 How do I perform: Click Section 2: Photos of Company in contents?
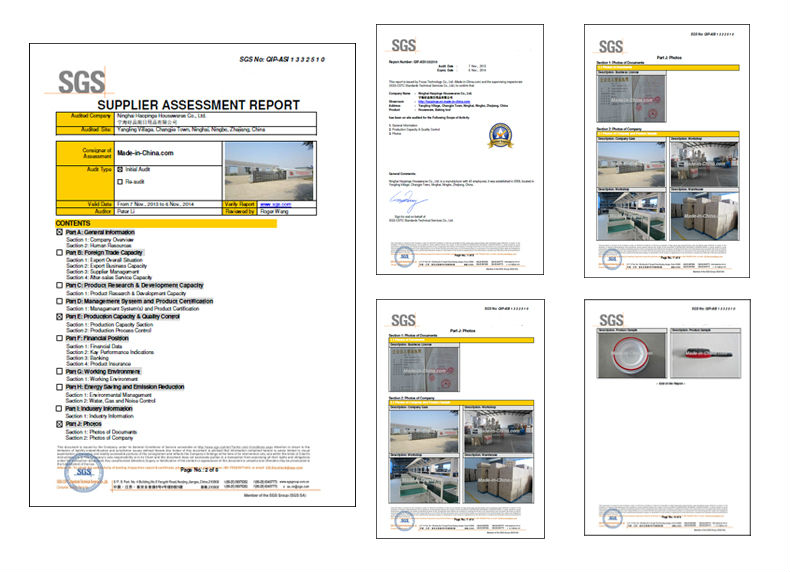100,438
